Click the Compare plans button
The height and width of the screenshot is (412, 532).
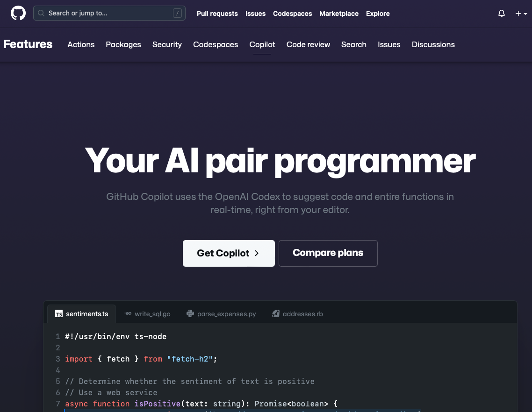point(328,253)
